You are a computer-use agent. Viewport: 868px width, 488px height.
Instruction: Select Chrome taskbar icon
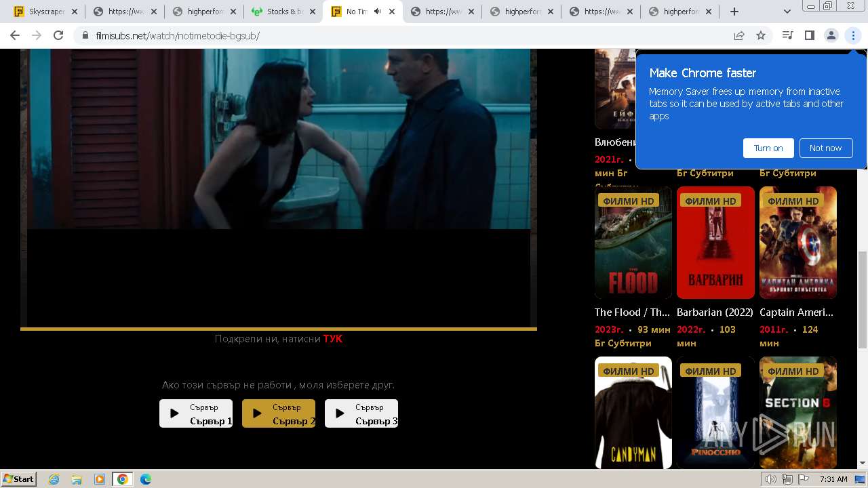point(122,479)
